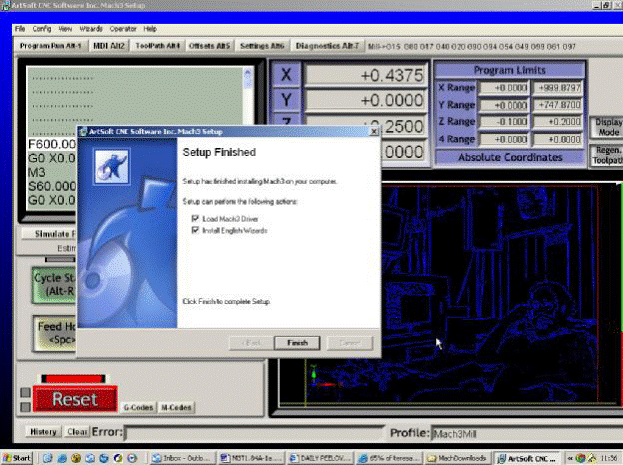Click the Z Range maximum value +0.2000
Viewport: 623px width, 465px height.
point(557,122)
